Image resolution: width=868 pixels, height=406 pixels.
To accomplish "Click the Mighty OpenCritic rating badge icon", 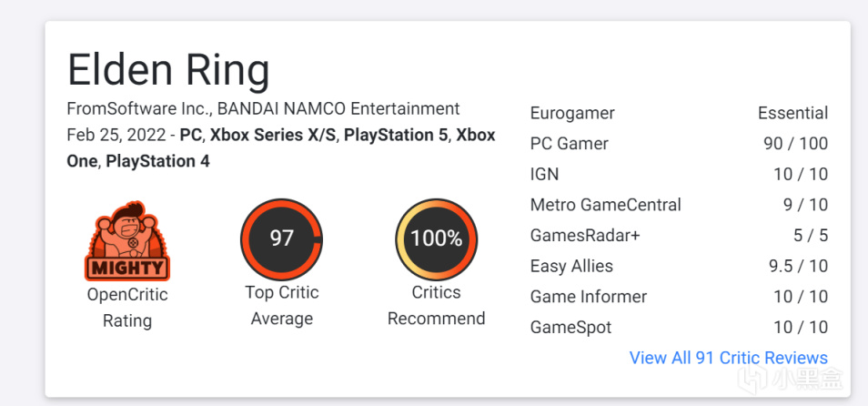I will click(127, 239).
